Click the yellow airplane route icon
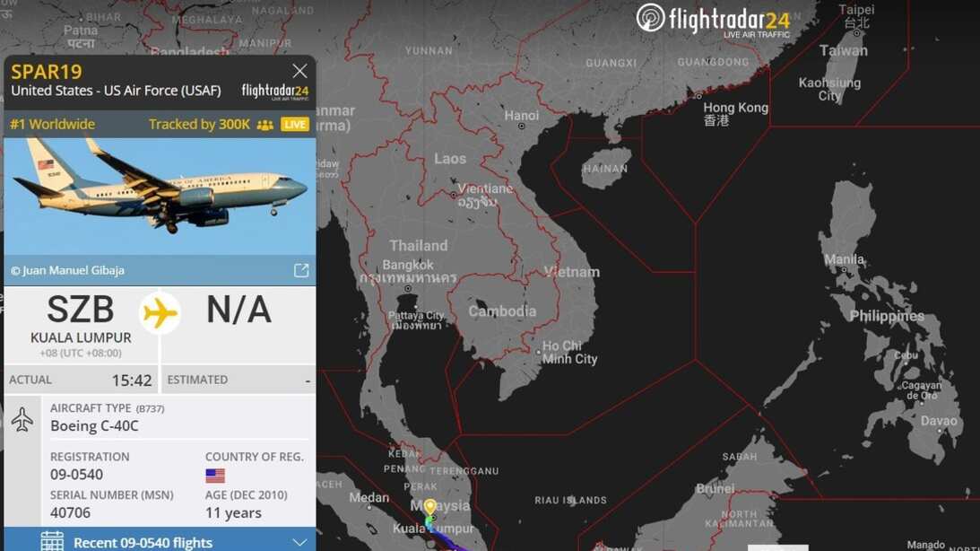This screenshot has height=551, width=980. click(x=160, y=312)
